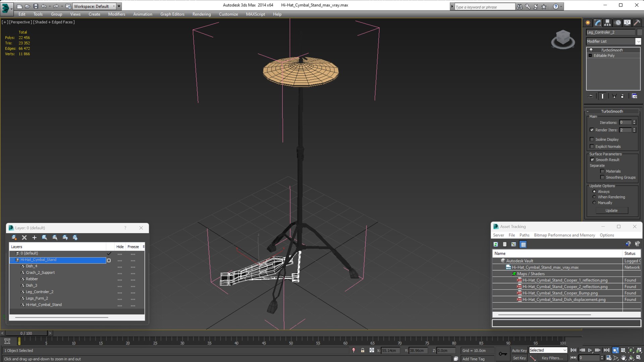This screenshot has width=644, height=362.
Task: Enable Explicit Normals checkbox
Action: [x=592, y=146]
